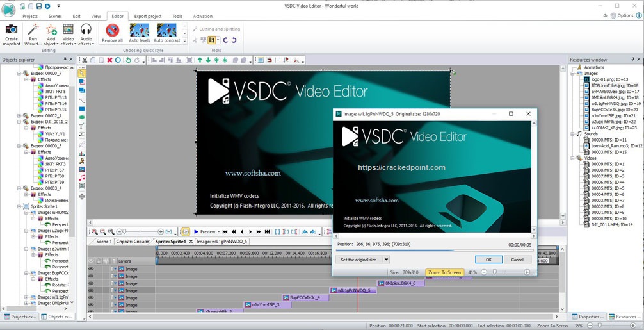Screen dimensions: 644x330
Task: Expand the Видео: 00002_1 tree node
Action: 19,116
